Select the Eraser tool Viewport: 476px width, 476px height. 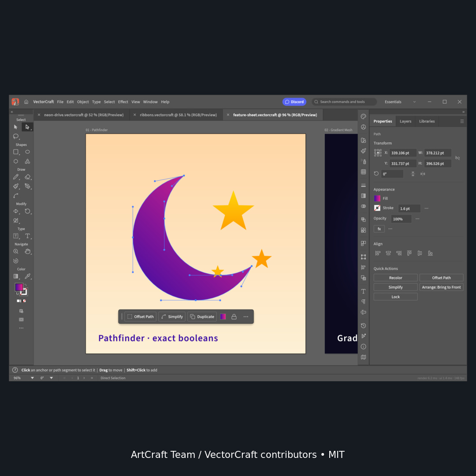pyautogui.click(x=27, y=177)
